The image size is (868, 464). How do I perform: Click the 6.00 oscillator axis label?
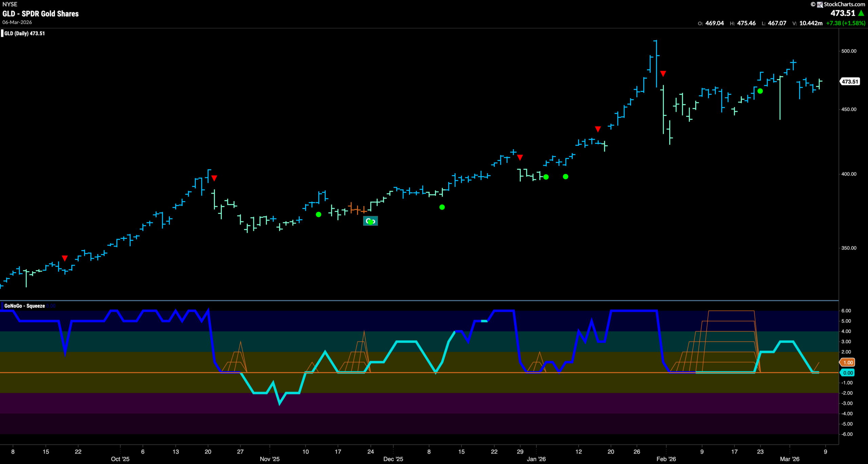pyautogui.click(x=846, y=310)
